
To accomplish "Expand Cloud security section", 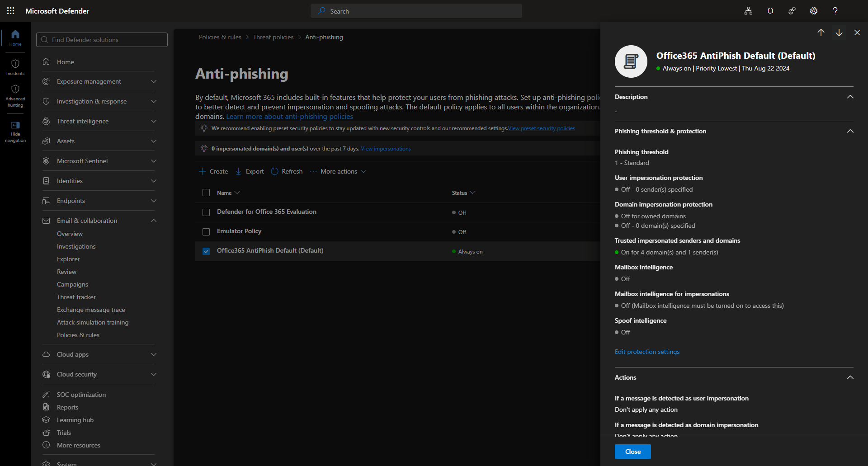I will point(154,374).
